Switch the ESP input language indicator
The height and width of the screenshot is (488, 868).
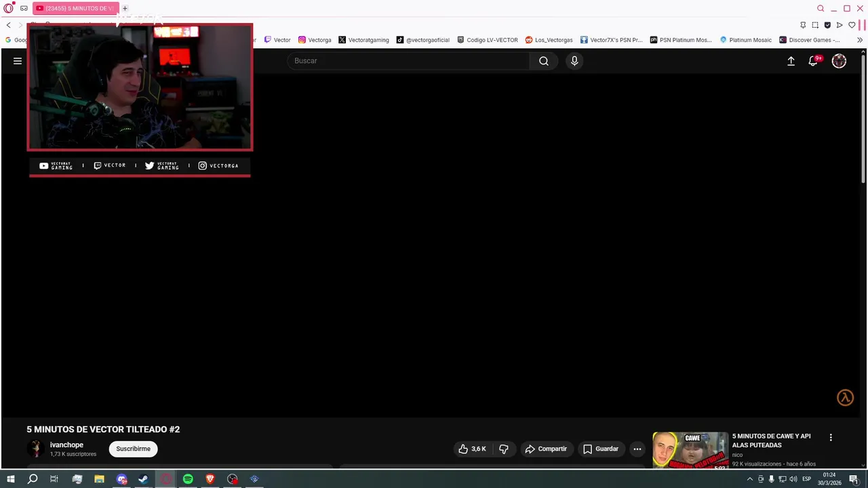(806, 479)
